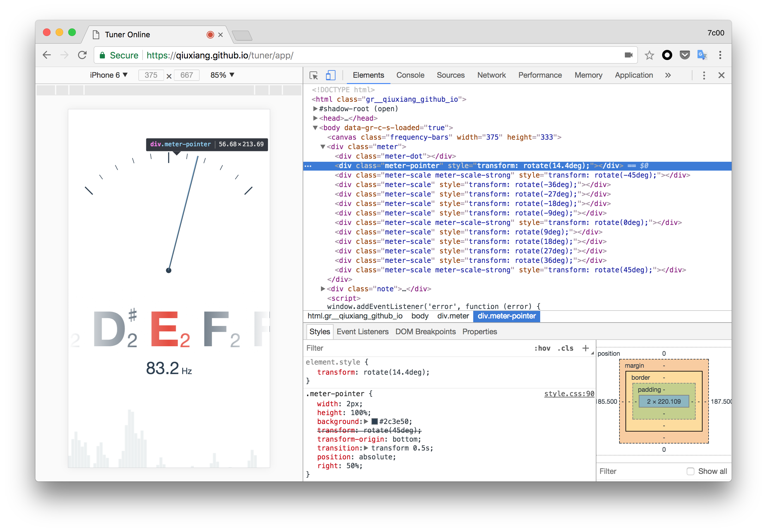The height and width of the screenshot is (532, 767).
Task: Click the Pocket extension icon
Action: click(x=684, y=55)
